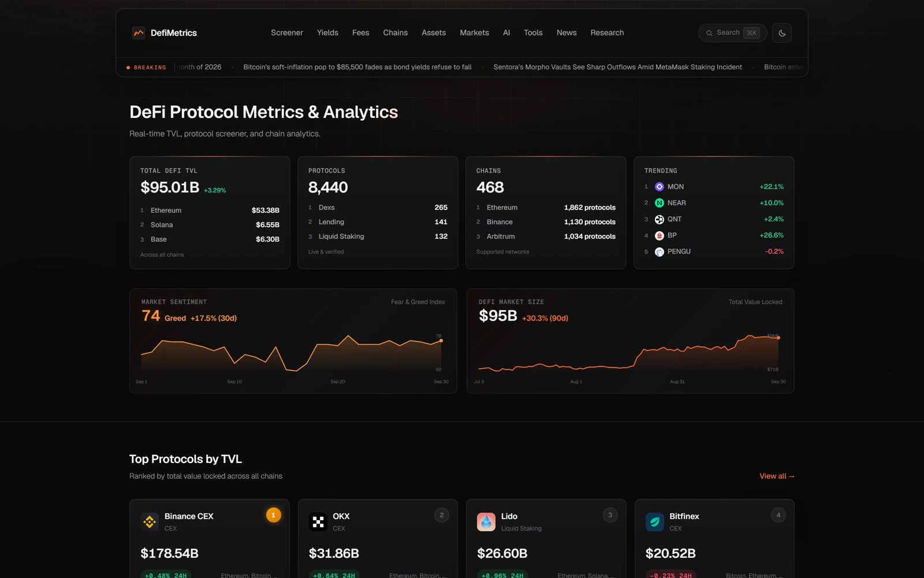Click the rank 2 badge on OKX card
This screenshot has height=578, width=924.
tap(442, 515)
